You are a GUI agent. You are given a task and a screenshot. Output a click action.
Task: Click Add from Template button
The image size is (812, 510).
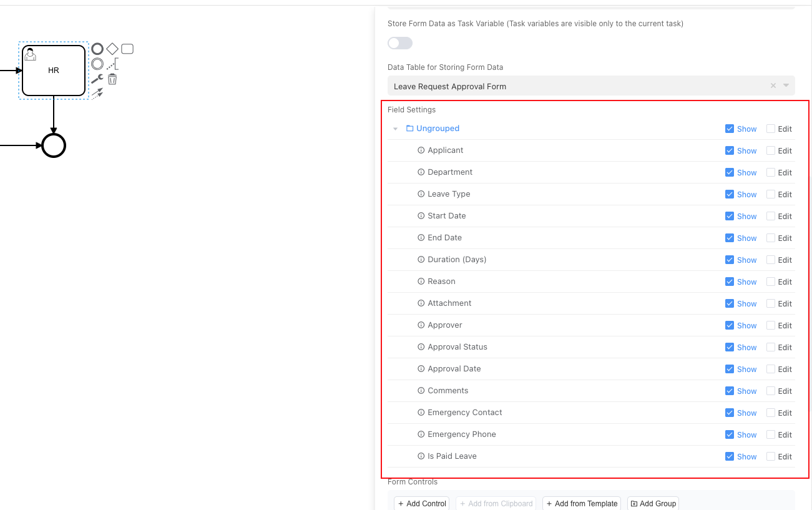[x=581, y=503]
